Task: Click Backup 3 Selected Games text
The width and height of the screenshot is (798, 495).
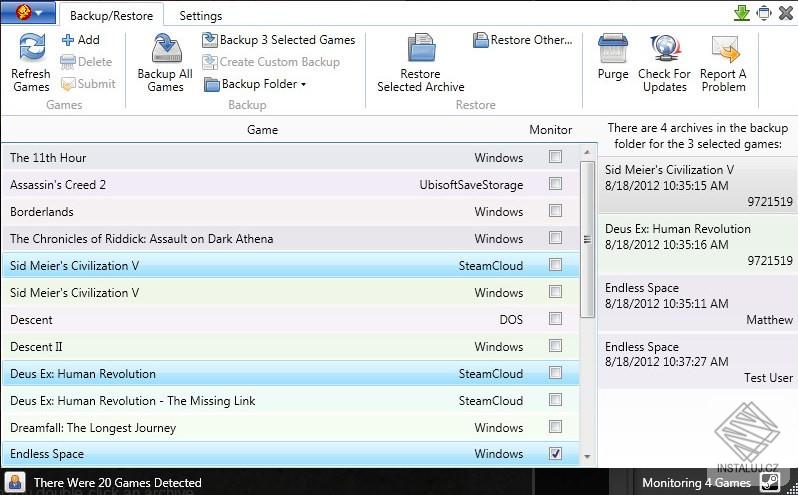Action: pos(288,40)
